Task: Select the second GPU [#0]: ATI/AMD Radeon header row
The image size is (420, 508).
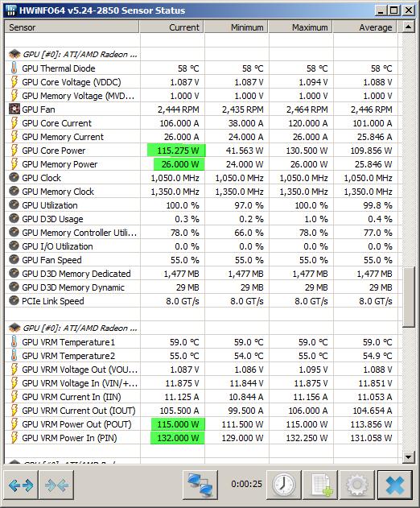Action: [80, 328]
